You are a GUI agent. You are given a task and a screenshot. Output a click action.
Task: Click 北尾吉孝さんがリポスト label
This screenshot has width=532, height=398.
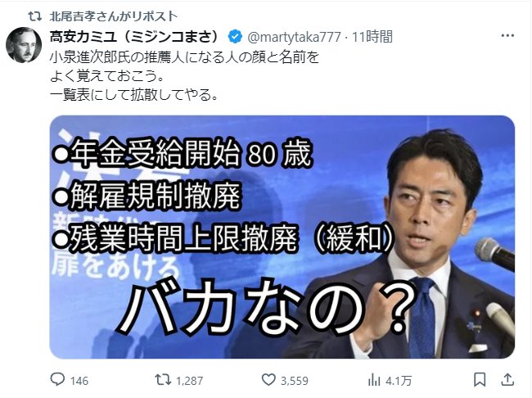[114, 16]
